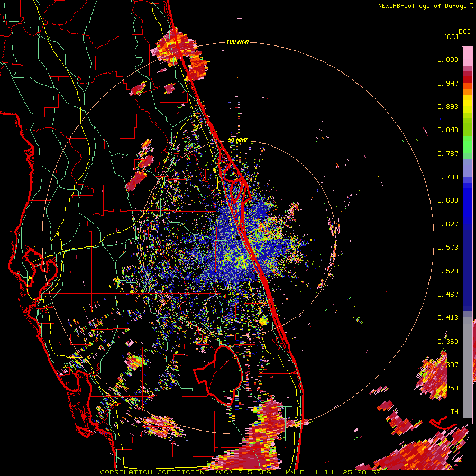
Task: Click the [CC] legend unit label
Action: click(x=451, y=36)
